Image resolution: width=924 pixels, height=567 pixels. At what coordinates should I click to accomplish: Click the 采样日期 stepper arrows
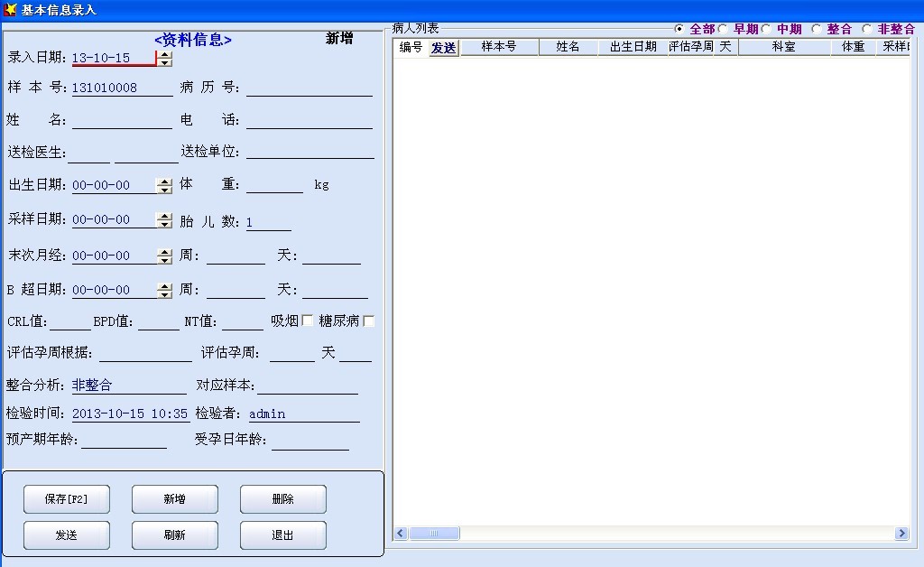coord(165,219)
